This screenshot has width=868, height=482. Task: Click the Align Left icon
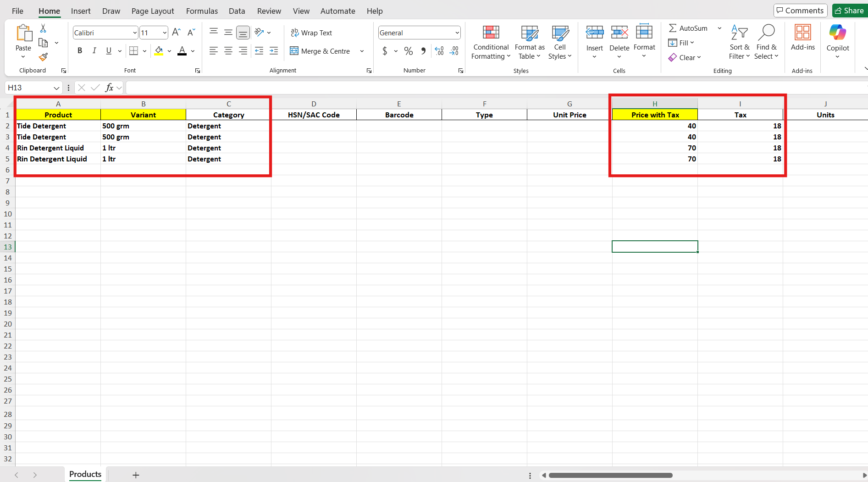coord(214,51)
